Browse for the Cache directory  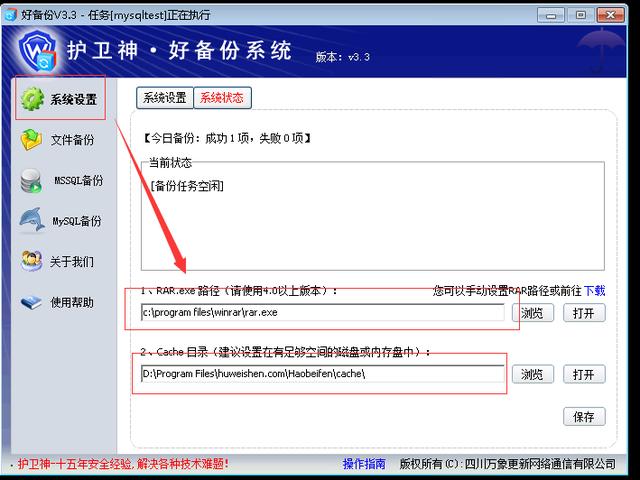click(x=533, y=374)
